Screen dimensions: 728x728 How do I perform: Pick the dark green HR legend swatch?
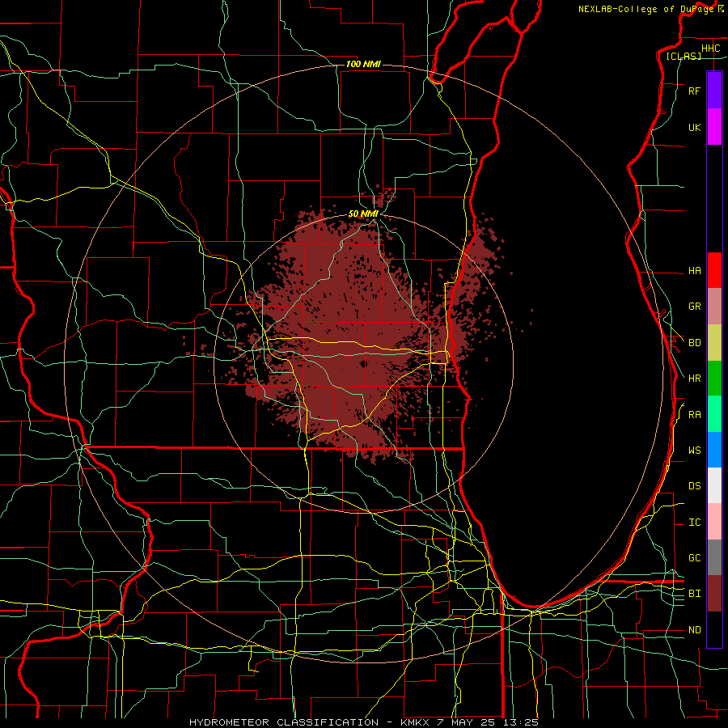click(714, 379)
